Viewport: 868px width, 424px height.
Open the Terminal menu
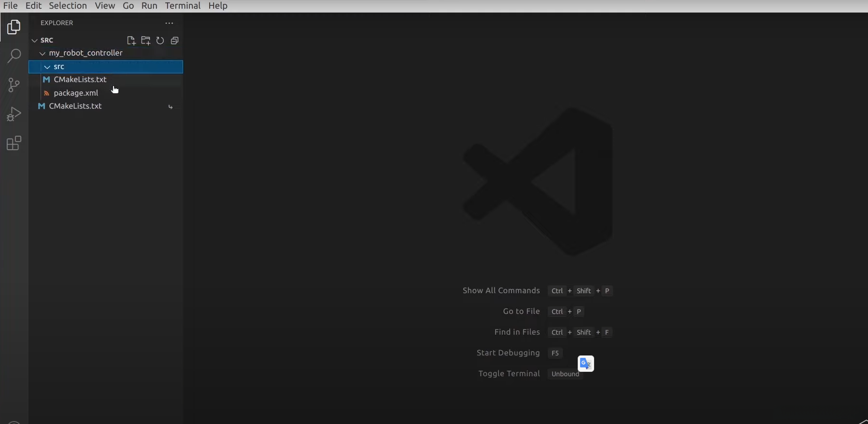pyautogui.click(x=183, y=6)
